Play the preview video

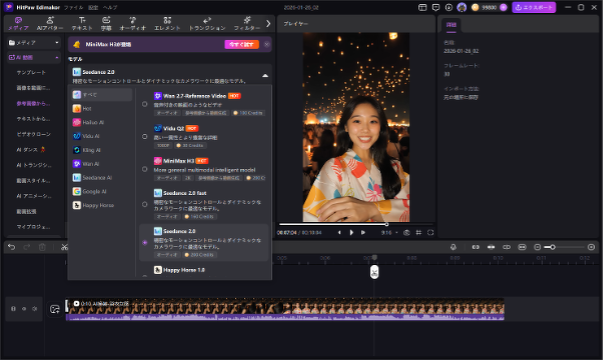[351, 233]
